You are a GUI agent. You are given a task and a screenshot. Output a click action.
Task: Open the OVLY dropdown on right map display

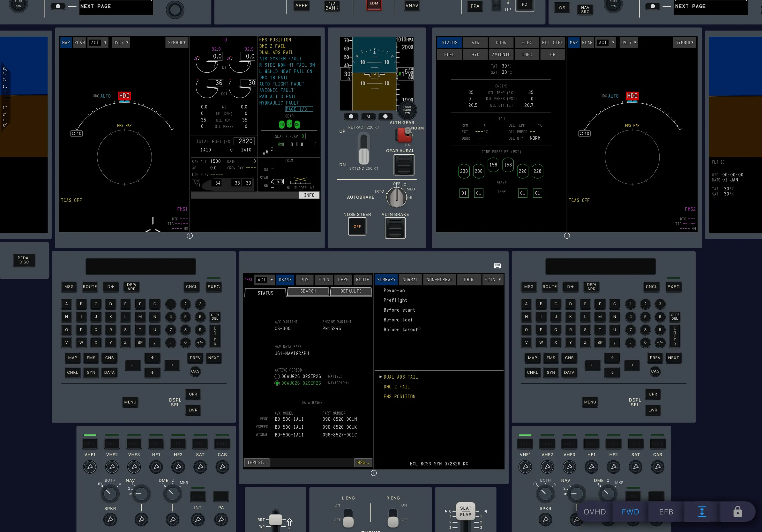tap(629, 42)
